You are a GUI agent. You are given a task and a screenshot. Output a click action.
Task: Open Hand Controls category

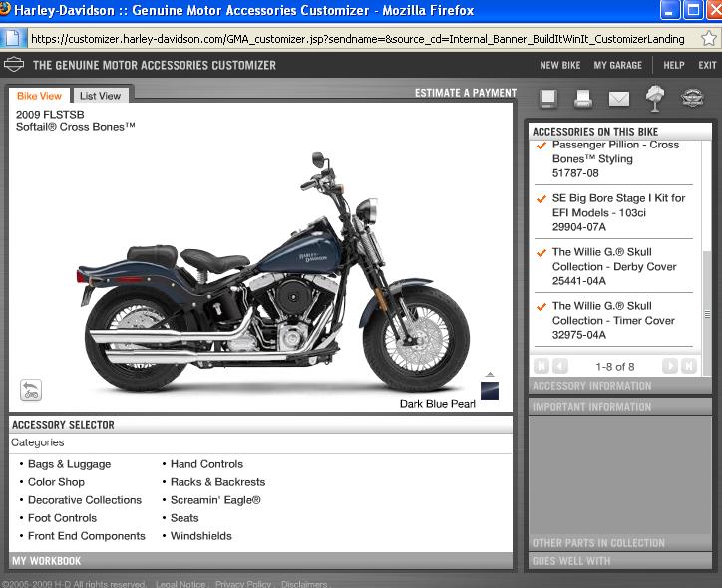pos(206,464)
